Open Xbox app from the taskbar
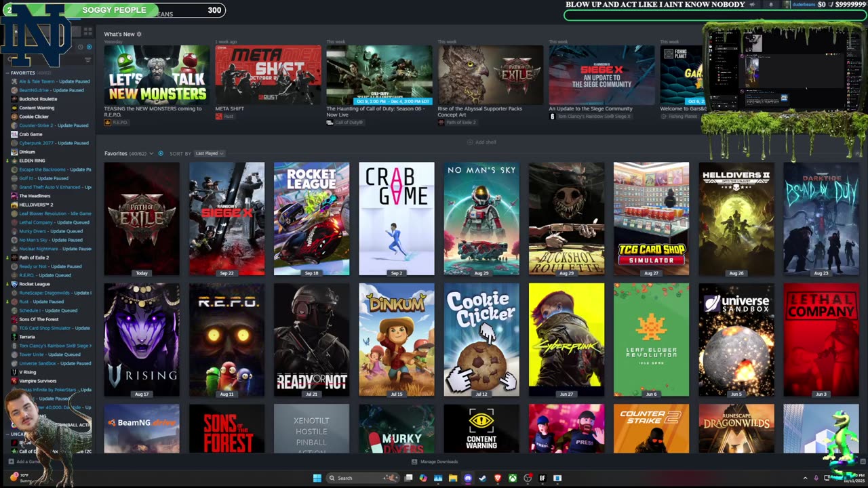 click(512, 478)
